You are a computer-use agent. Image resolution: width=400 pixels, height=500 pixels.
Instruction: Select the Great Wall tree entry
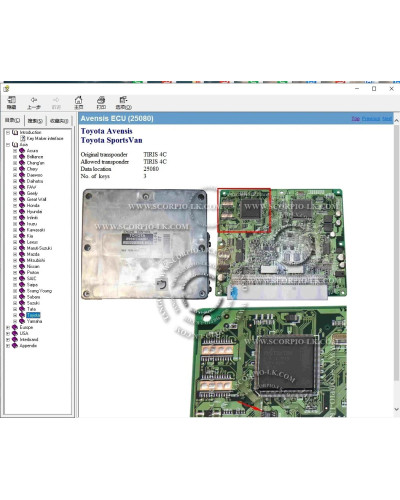(x=36, y=199)
